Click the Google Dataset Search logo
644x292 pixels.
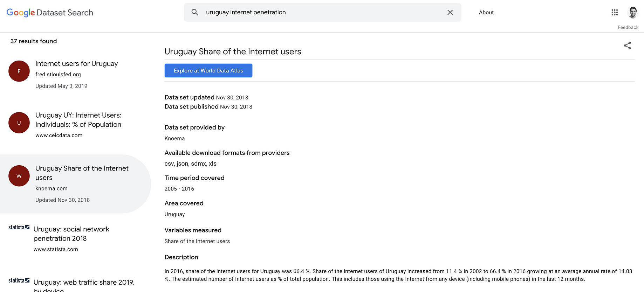(x=50, y=13)
